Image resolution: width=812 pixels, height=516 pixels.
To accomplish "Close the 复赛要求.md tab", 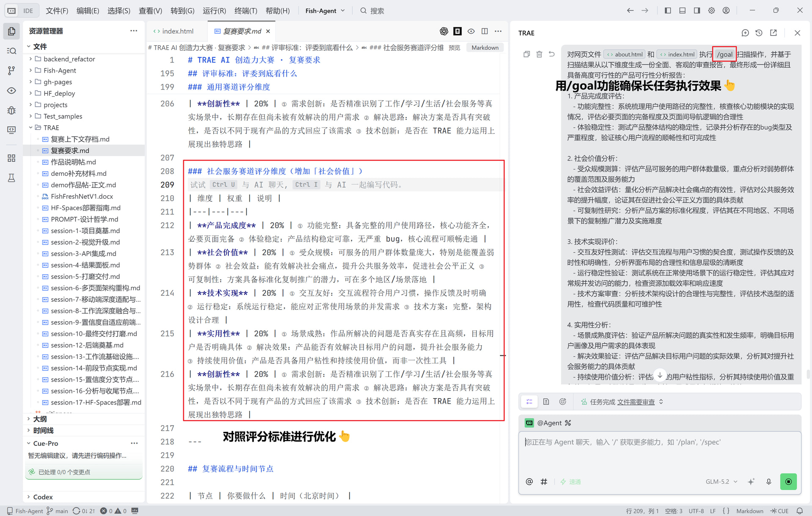I will point(268,31).
